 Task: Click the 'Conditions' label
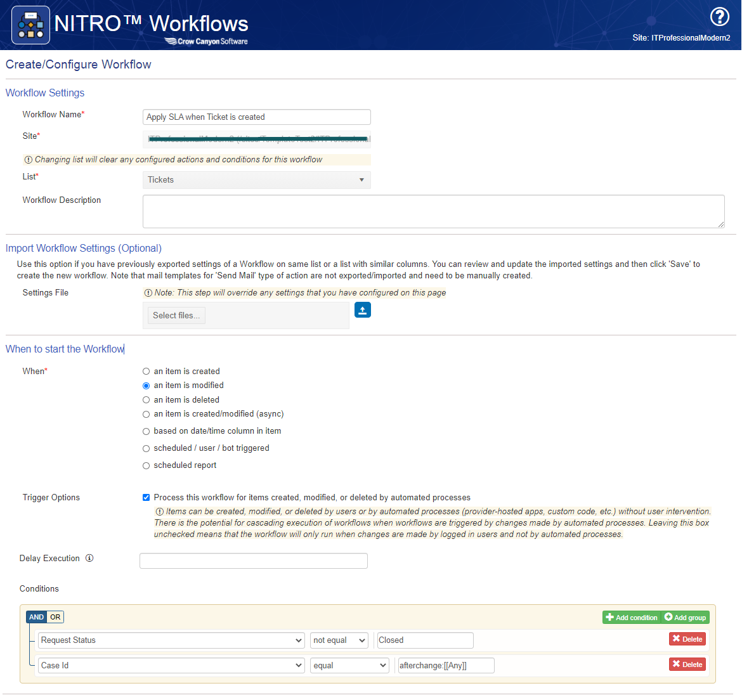click(x=39, y=588)
